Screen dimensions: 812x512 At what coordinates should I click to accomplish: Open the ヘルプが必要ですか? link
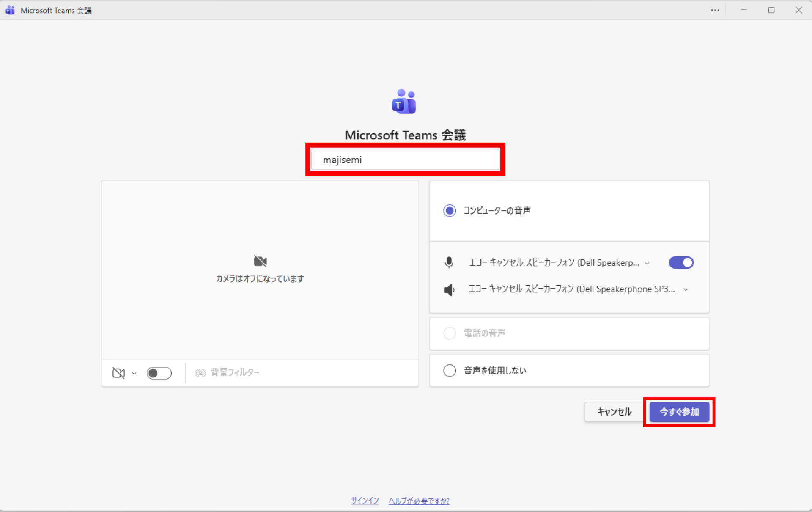pyautogui.click(x=419, y=501)
